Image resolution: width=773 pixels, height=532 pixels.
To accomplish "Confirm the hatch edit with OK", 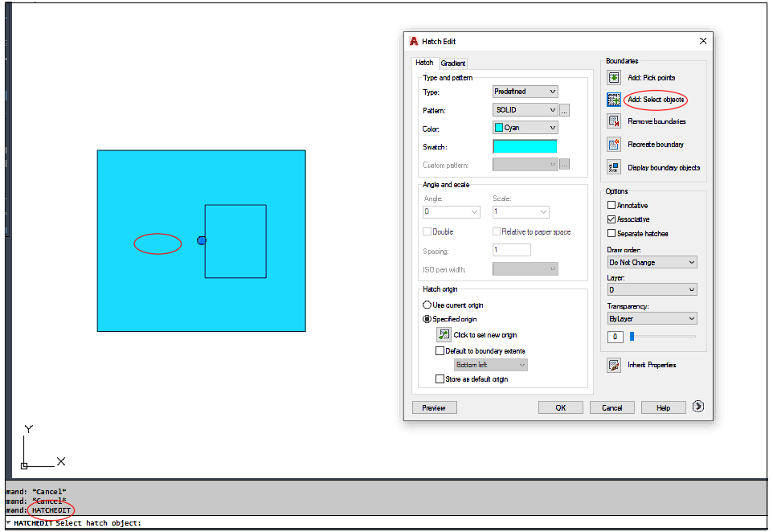I will (561, 408).
